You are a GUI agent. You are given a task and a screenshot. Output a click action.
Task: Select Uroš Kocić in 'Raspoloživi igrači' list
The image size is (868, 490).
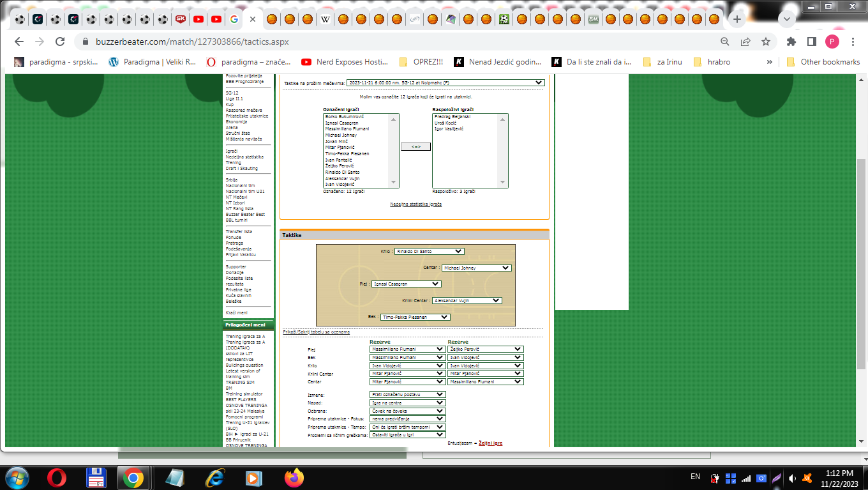pos(445,123)
